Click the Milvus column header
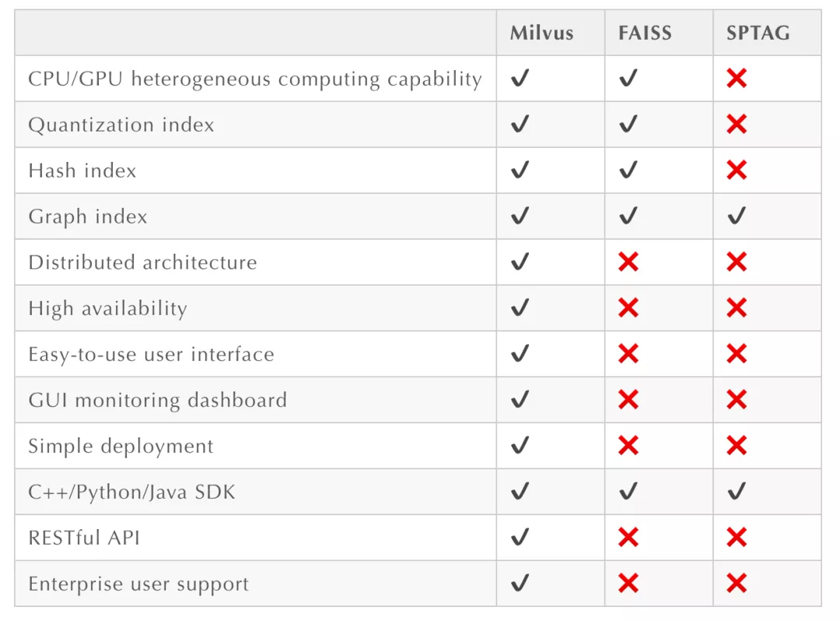The height and width of the screenshot is (621, 840). click(541, 33)
